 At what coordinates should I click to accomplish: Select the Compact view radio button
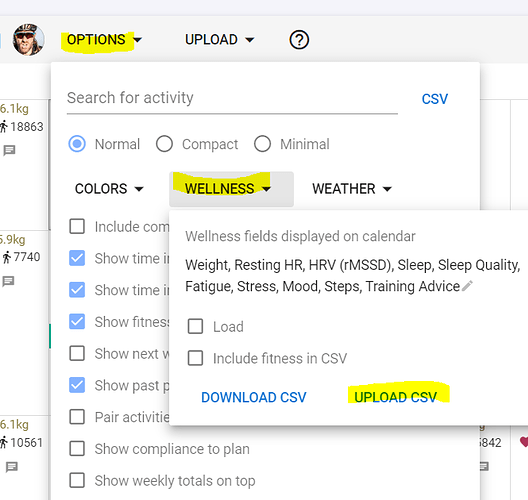164,144
